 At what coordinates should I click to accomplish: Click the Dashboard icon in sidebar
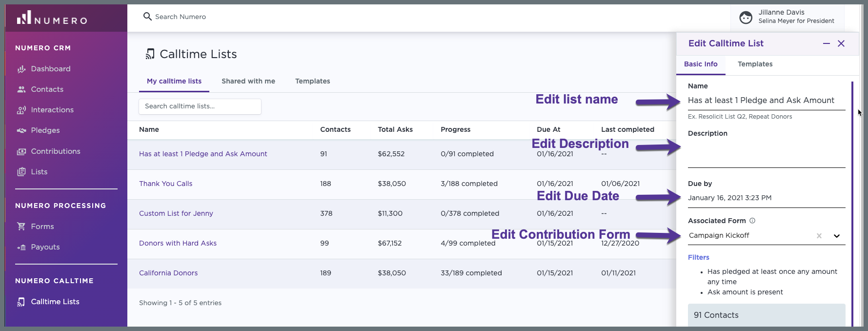coord(21,69)
